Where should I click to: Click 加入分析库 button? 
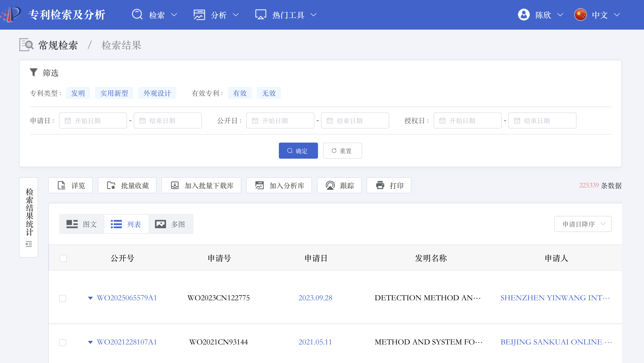point(279,185)
